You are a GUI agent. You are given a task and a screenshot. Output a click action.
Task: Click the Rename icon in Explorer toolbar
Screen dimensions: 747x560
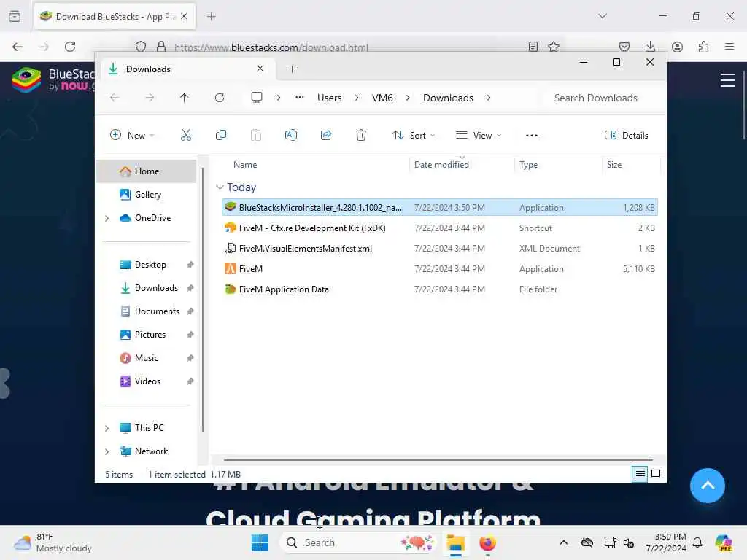click(x=290, y=135)
